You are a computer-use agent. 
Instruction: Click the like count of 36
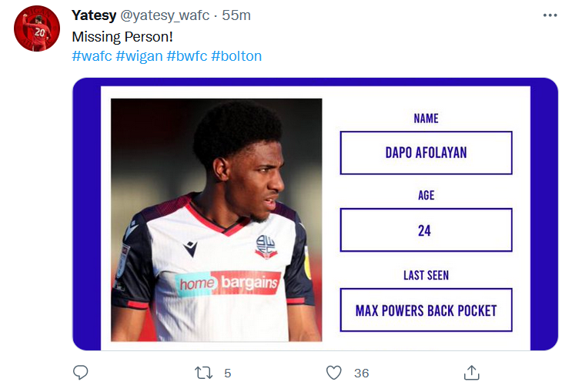tap(361, 374)
